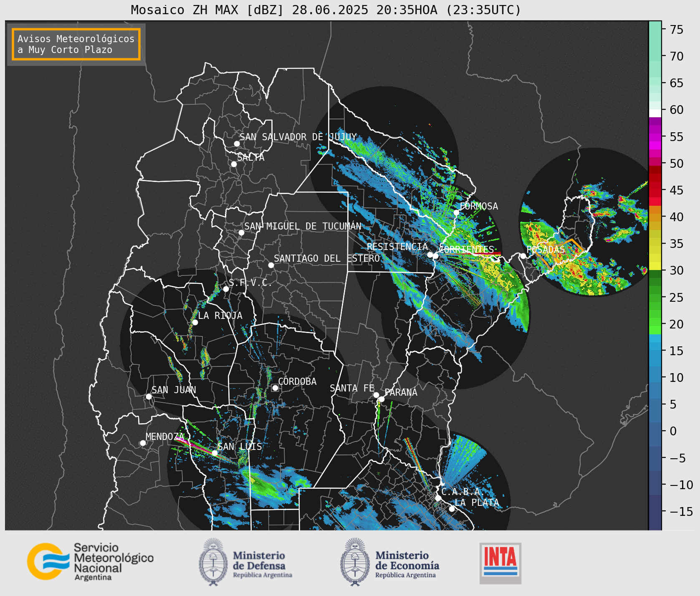This screenshot has width=700, height=596.
Task: Click the SAN MIGUEL DE TUCUMÁN label
Action: click(x=303, y=226)
